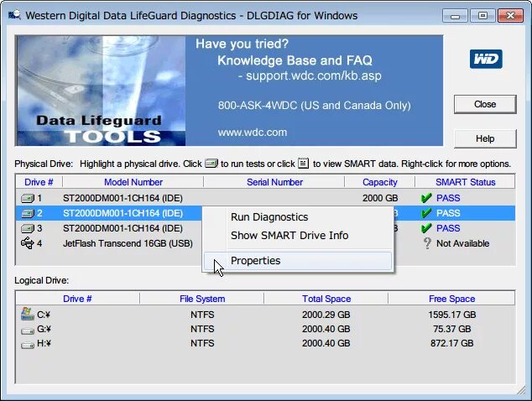
Task: Click the SMART data document icon in instructions
Action: click(x=303, y=164)
